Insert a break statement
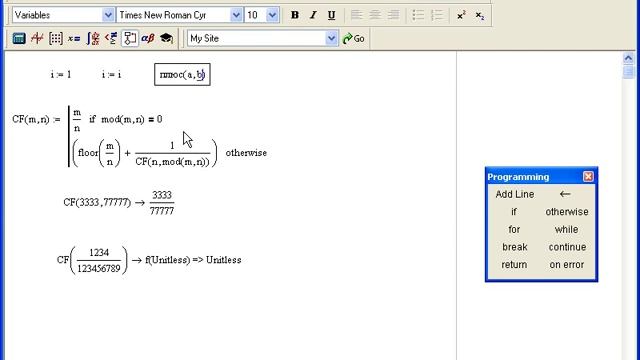The height and width of the screenshot is (360, 640). 515,247
